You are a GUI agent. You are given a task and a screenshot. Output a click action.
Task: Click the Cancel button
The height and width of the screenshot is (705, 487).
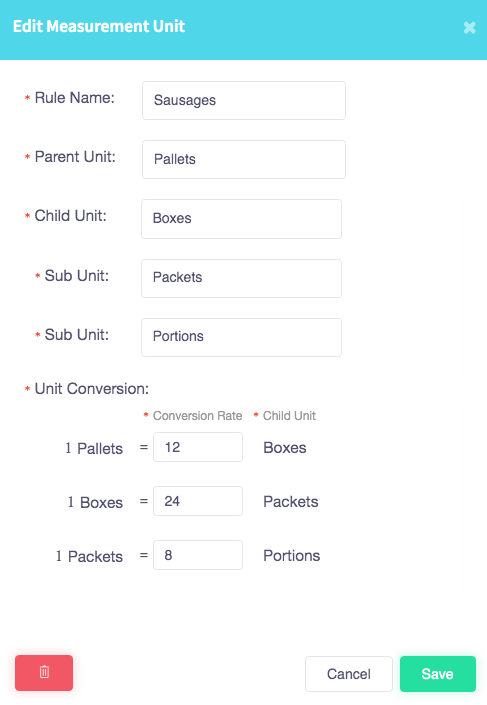point(348,674)
